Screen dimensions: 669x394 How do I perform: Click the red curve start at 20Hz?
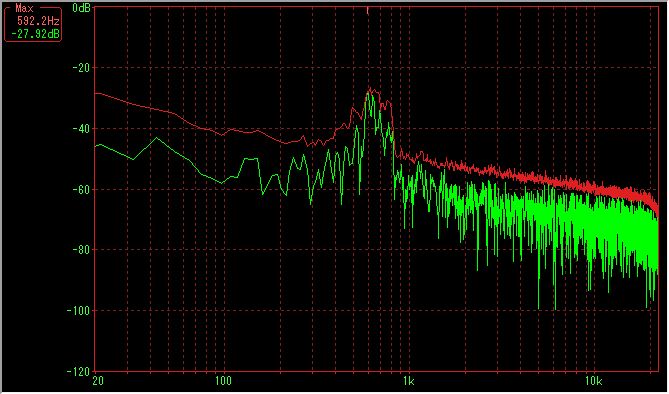tap(96, 92)
